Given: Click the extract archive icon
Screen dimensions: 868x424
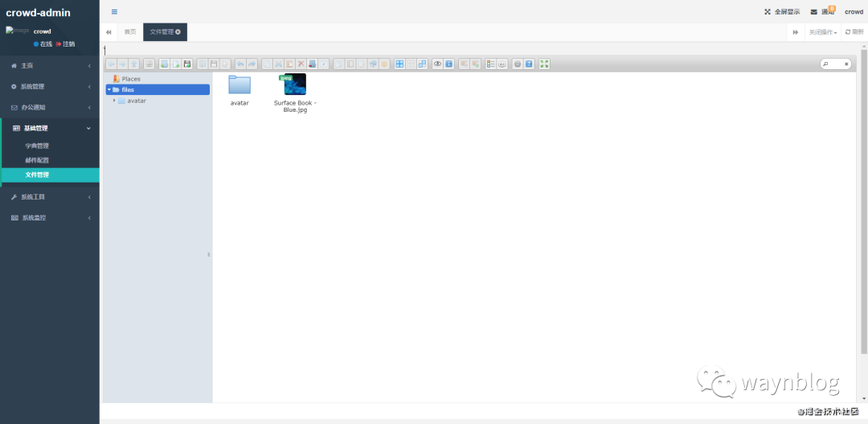Looking at the screenshot, I should pyautogui.click(x=464, y=64).
